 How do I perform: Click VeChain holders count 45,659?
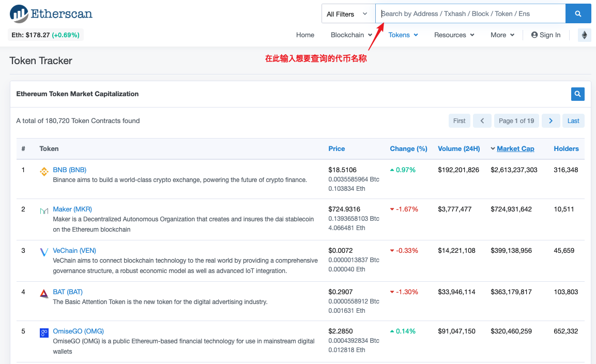pos(564,251)
